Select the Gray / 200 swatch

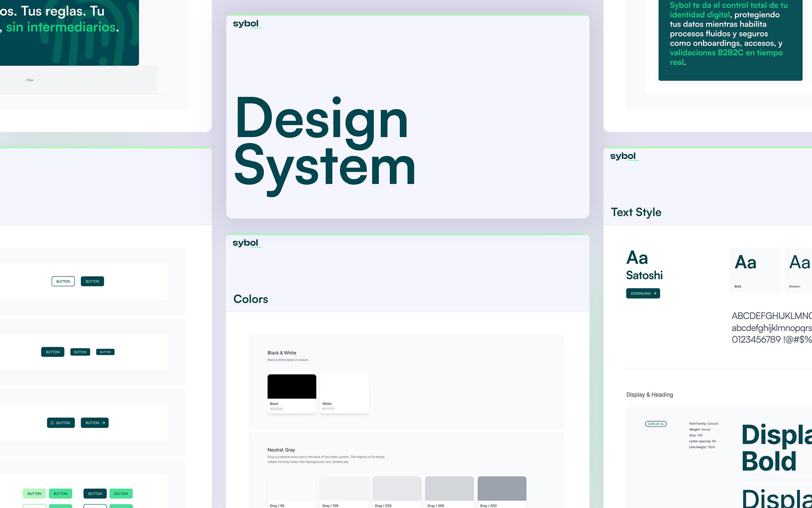397,489
